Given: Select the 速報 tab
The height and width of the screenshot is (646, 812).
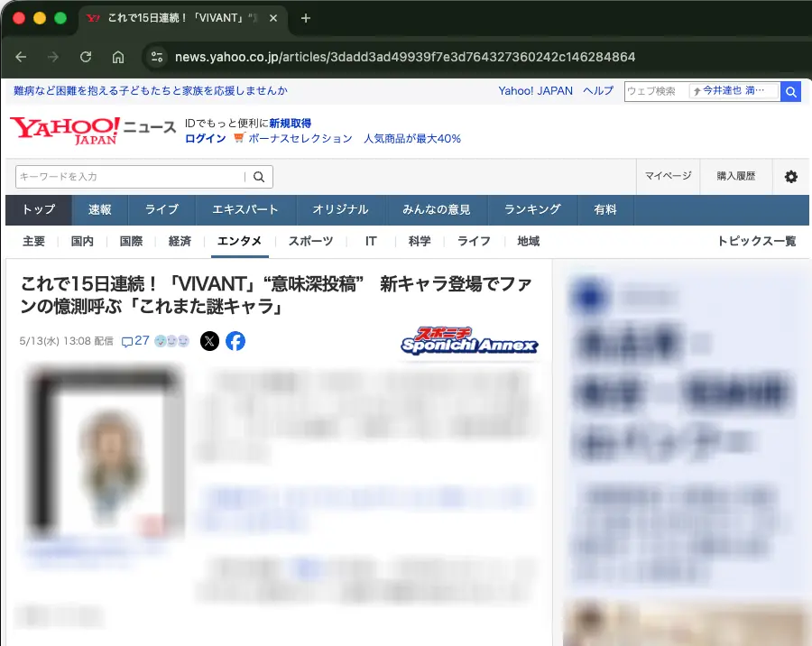Looking at the screenshot, I should [100, 210].
